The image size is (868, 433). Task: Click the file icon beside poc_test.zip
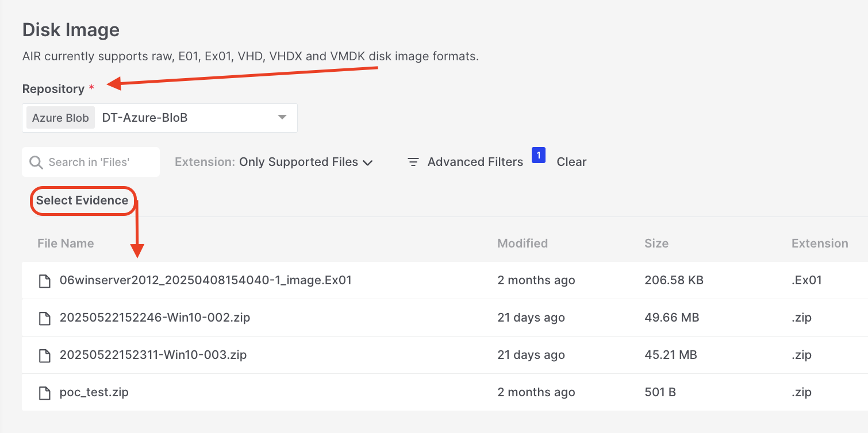(44, 393)
